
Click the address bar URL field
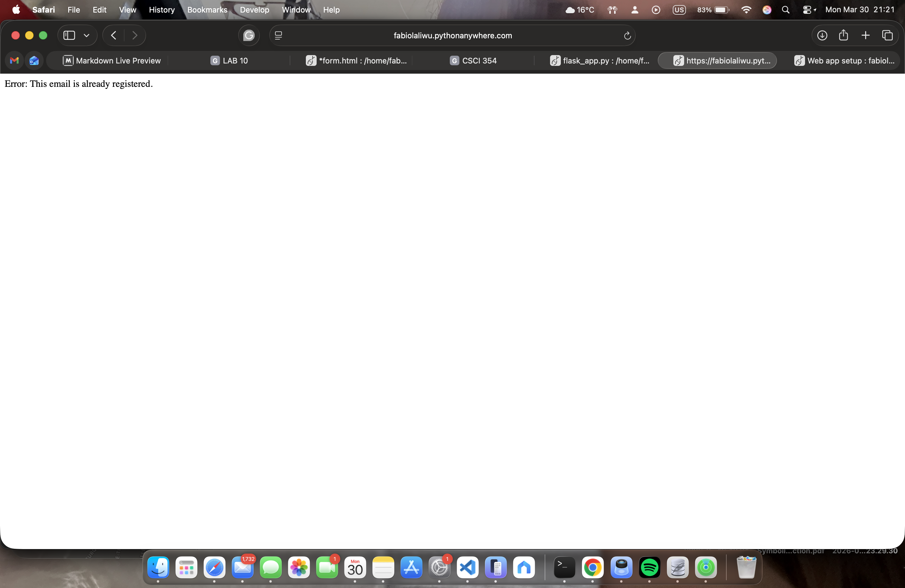click(x=452, y=35)
